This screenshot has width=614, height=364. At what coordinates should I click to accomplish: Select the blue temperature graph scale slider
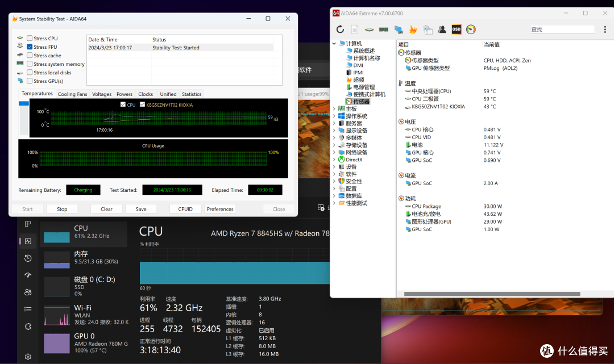click(x=24, y=103)
